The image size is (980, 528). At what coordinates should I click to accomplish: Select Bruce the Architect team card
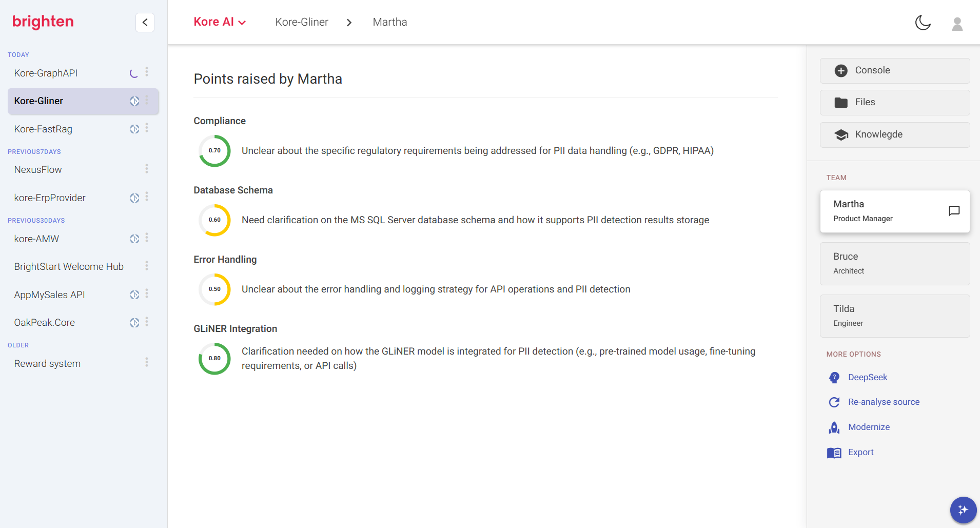[x=895, y=264]
